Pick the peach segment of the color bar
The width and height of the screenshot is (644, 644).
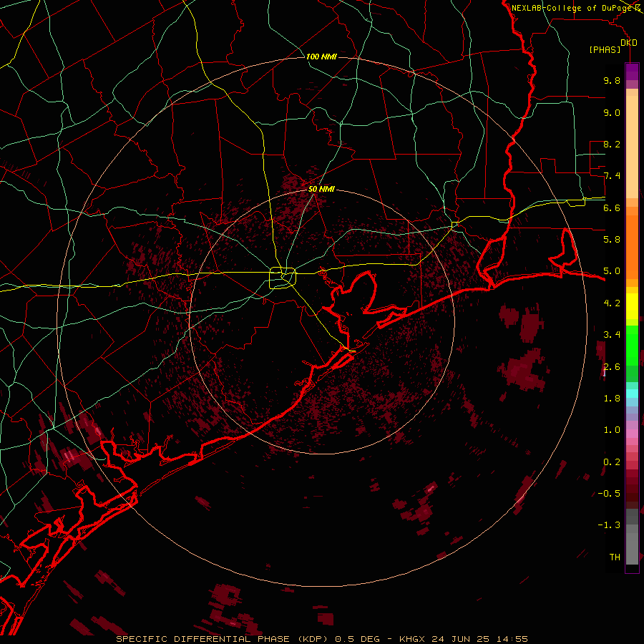(632, 148)
